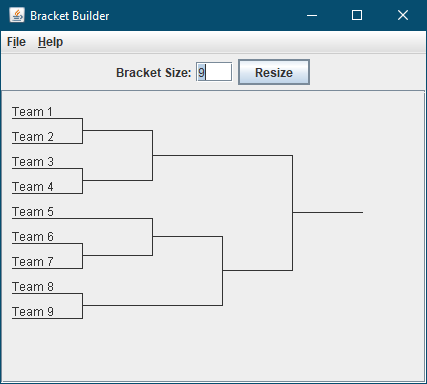This screenshot has height=384, width=427.
Task: Click the final winner line
Action: (328, 212)
